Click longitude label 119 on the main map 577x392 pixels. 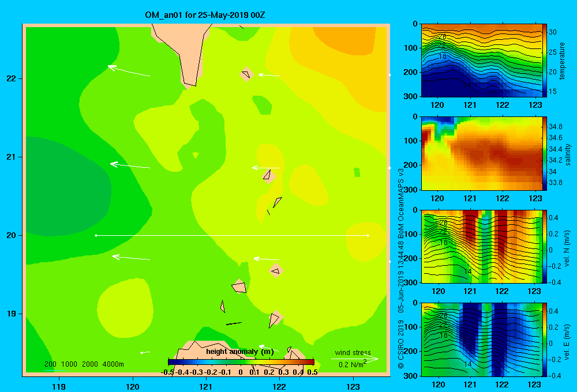coord(59,386)
